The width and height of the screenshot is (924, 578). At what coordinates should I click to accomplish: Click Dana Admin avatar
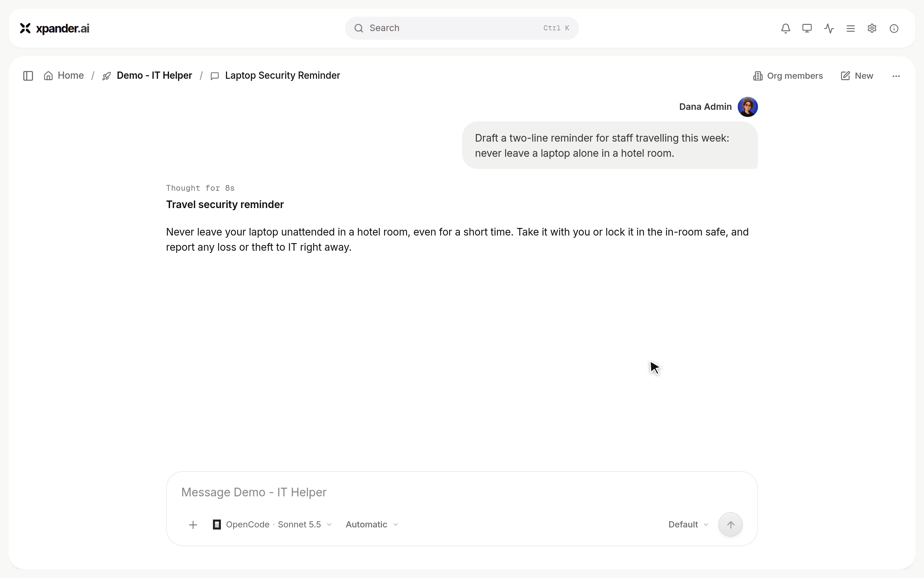pos(748,107)
